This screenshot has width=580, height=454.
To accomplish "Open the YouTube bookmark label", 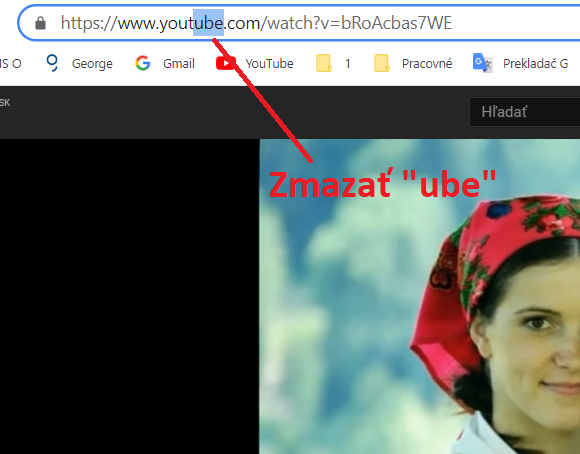I will coord(269,64).
